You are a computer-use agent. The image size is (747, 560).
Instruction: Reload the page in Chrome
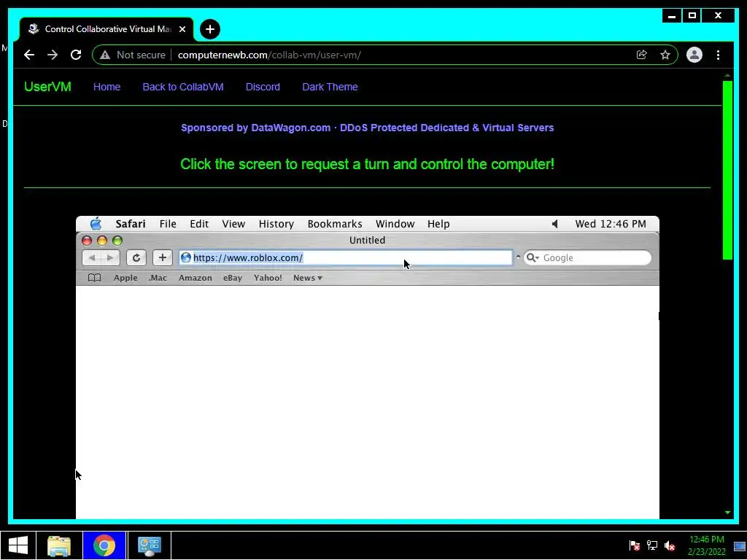coord(76,55)
